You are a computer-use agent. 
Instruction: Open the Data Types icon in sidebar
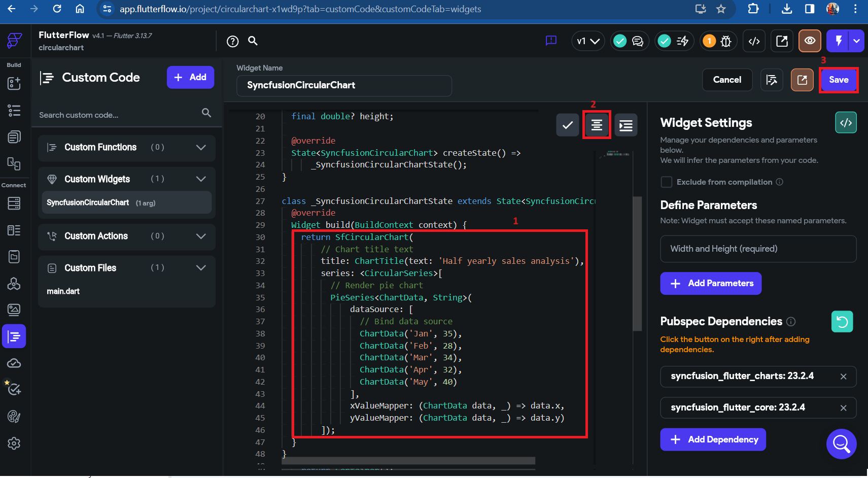pyautogui.click(x=14, y=230)
